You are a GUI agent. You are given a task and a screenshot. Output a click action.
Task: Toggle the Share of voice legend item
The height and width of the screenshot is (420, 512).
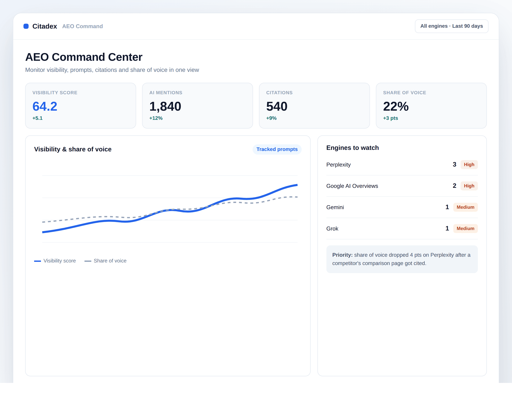(x=105, y=261)
